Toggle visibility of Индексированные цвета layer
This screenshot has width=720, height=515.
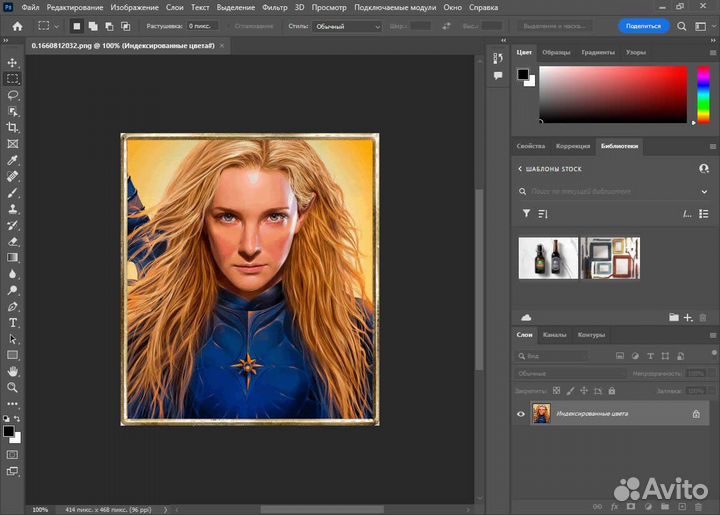point(521,414)
